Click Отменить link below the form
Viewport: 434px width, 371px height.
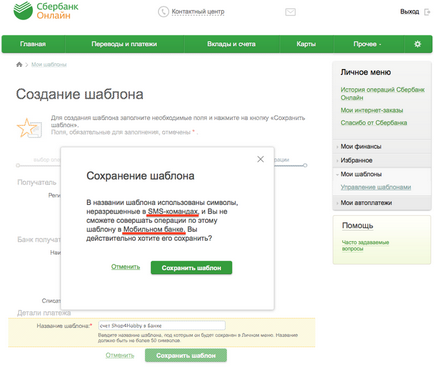pos(120,355)
